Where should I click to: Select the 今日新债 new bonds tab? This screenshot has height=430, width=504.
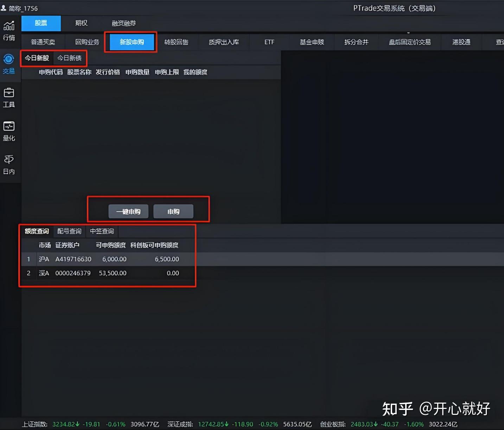coord(70,58)
